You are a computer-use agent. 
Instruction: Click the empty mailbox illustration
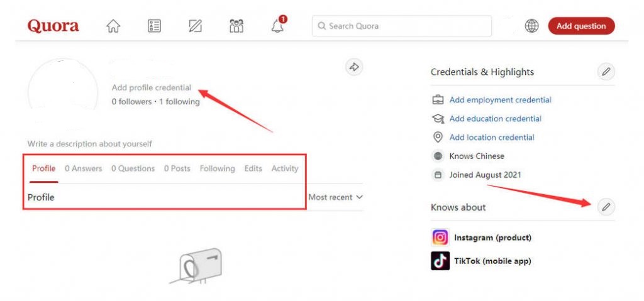pos(196,266)
